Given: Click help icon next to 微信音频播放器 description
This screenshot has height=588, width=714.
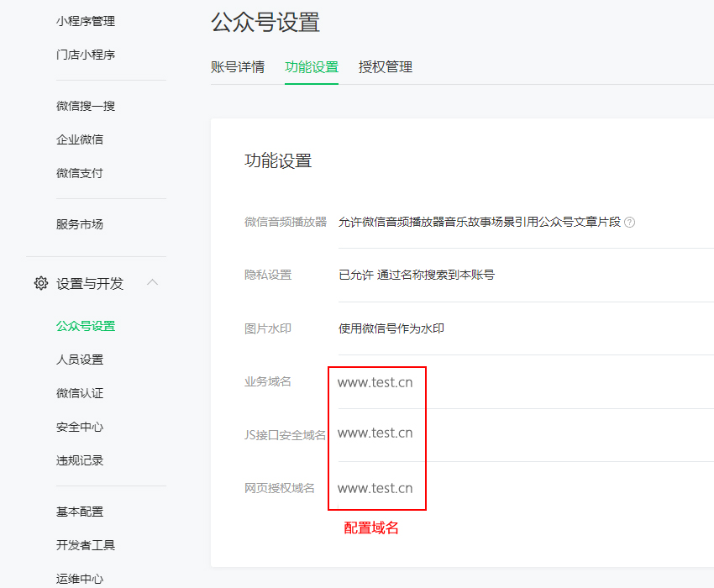Looking at the screenshot, I should (630, 223).
